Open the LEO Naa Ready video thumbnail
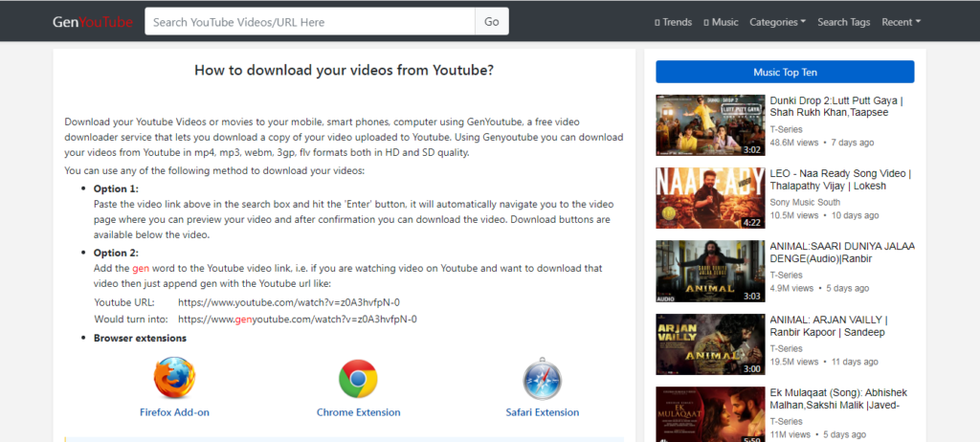Screen dimensions: 980x442 pos(711,197)
